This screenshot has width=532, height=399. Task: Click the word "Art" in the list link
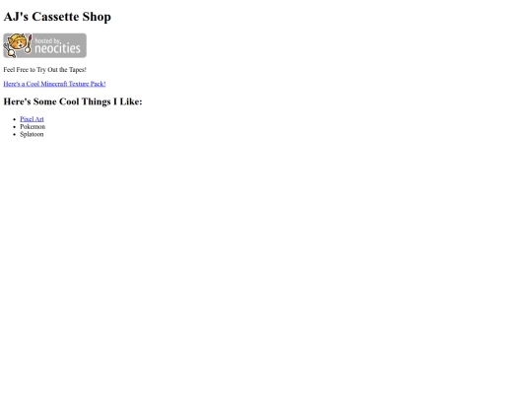click(x=39, y=119)
